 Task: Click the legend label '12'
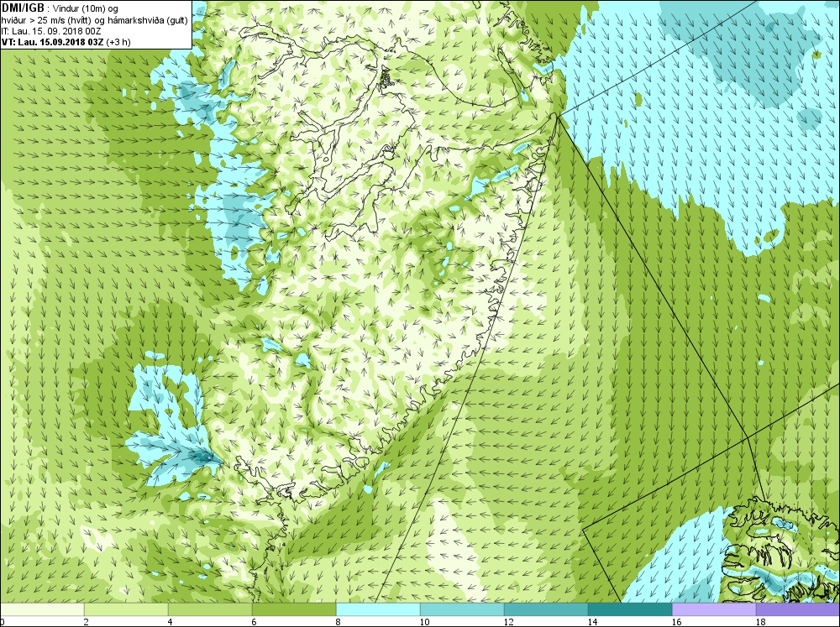[x=508, y=622]
